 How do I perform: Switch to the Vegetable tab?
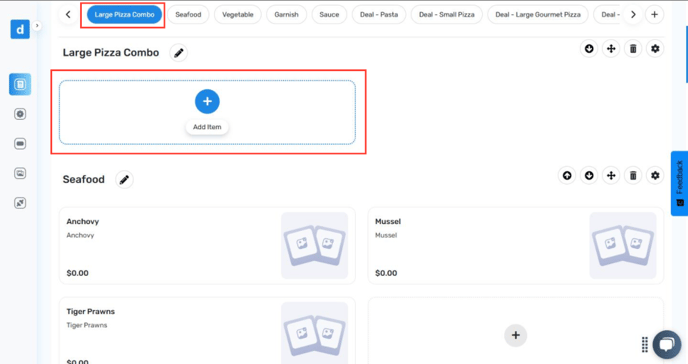click(238, 14)
